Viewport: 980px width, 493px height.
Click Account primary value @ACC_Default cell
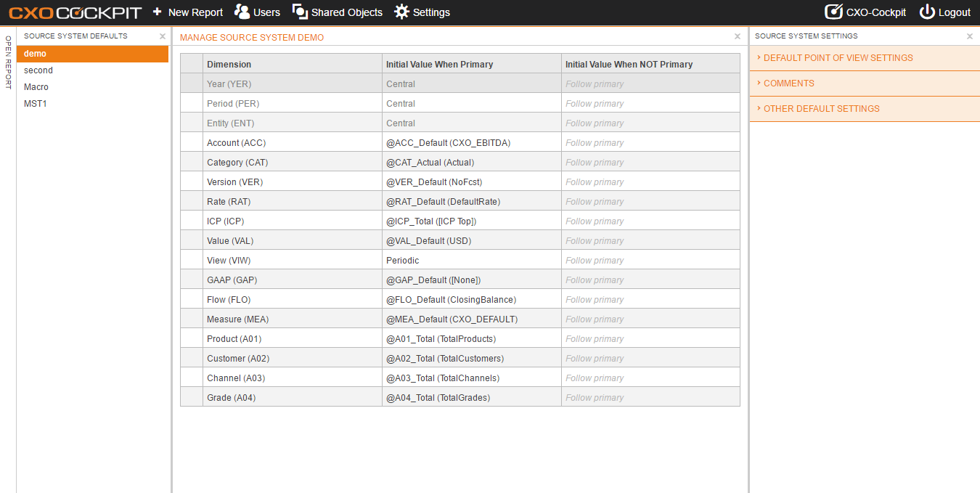pos(472,143)
